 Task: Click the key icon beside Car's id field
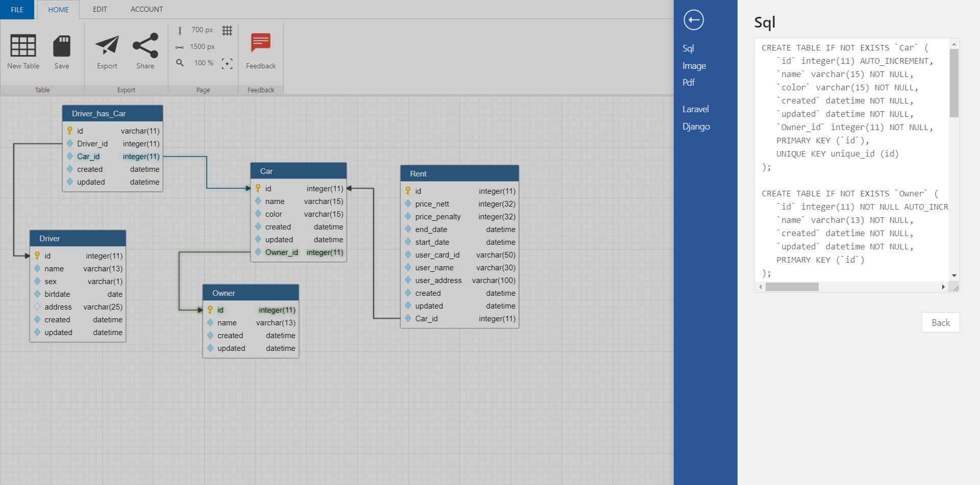259,188
